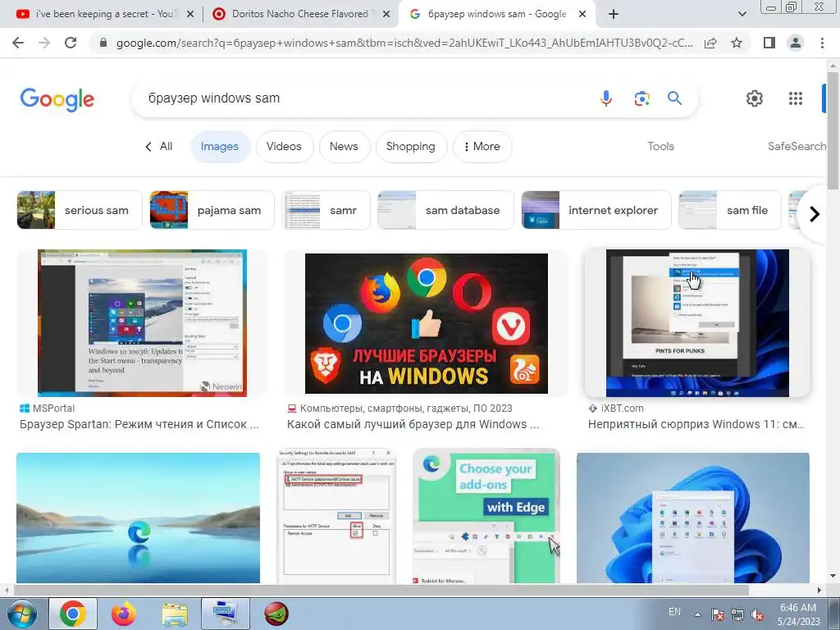
Task: View site info via padlock icon
Action: pos(104,43)
